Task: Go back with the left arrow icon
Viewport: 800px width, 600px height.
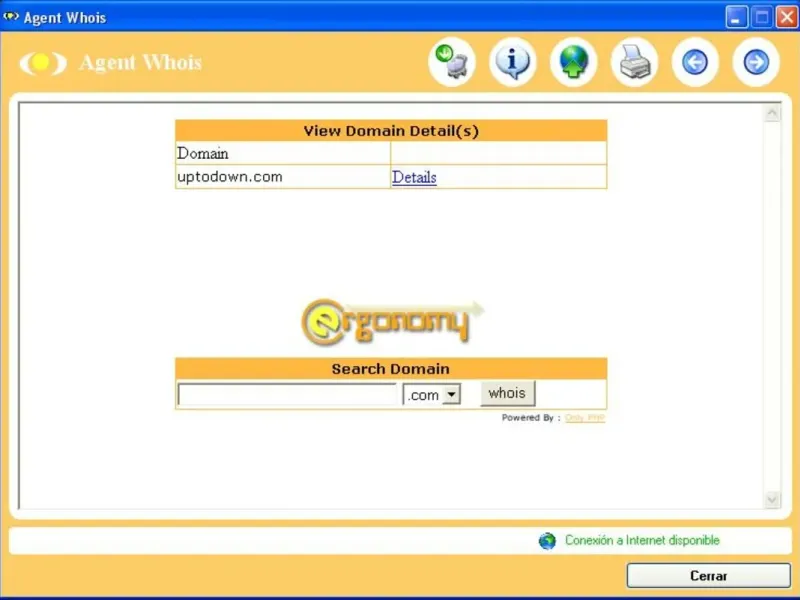Action: [695, 62]
